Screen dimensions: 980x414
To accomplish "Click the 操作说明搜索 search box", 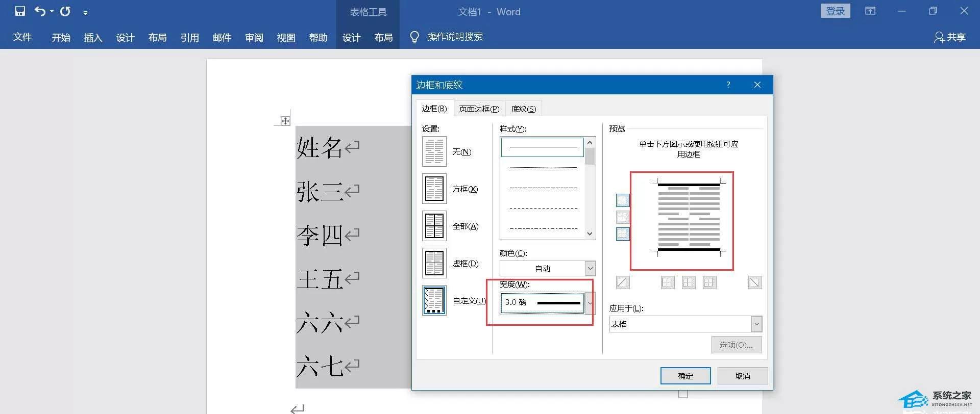I will 455,37.
